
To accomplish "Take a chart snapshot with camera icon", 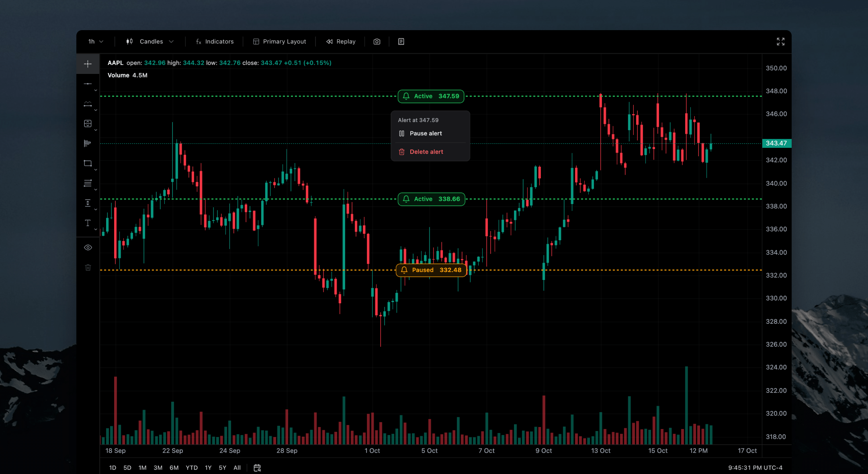I will tap(377, 42).
